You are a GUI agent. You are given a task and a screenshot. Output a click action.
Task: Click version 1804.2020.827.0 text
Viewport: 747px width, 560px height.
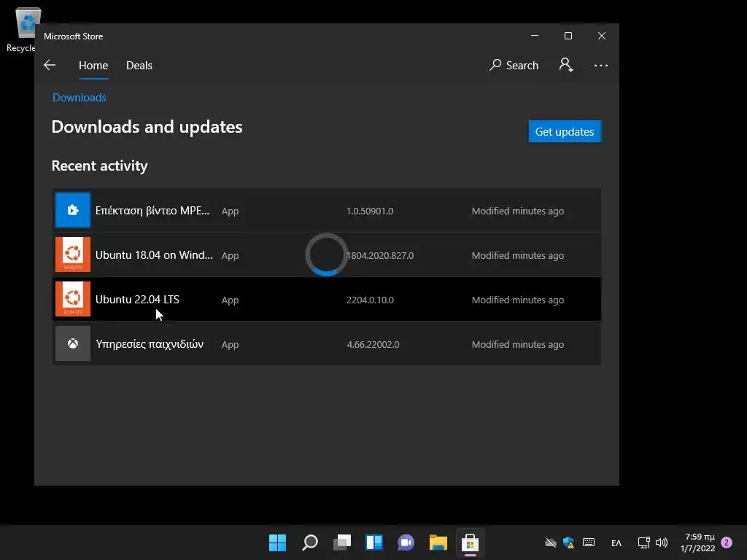point(379,255)
